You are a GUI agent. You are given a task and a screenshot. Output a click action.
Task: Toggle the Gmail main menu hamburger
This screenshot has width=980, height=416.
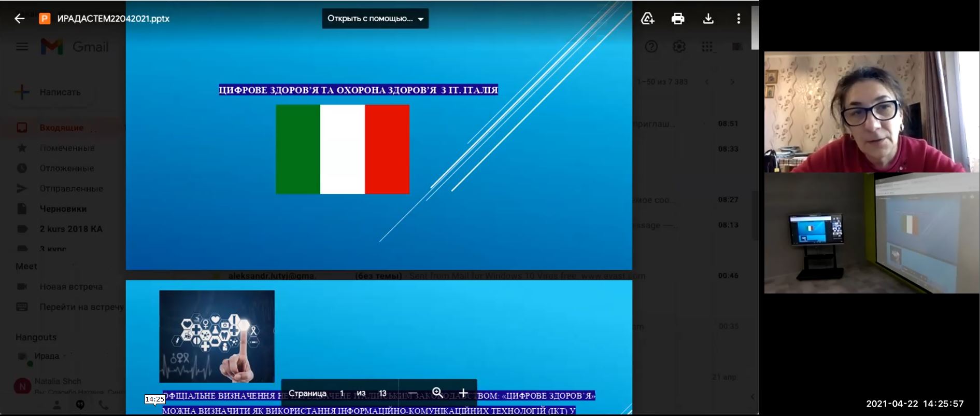(22, 47)
